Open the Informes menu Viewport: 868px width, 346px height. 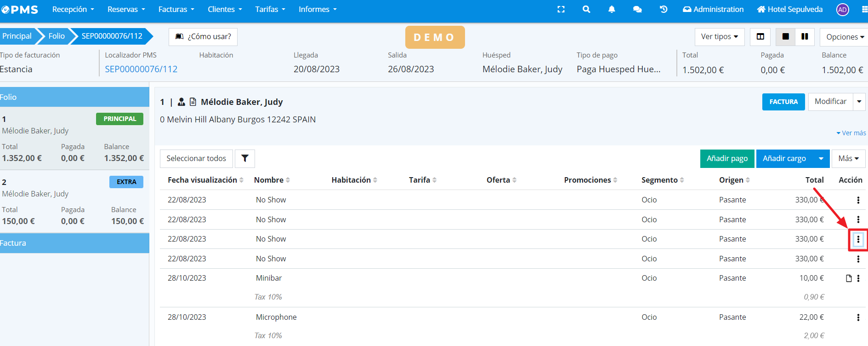pyautogui.click(x=317, y=9)
